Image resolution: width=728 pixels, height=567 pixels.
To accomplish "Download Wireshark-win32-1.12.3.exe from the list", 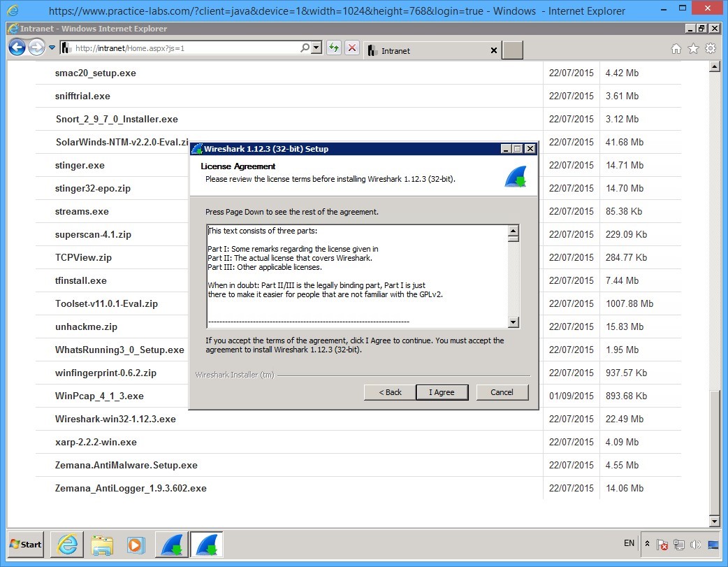I will 113,419.
